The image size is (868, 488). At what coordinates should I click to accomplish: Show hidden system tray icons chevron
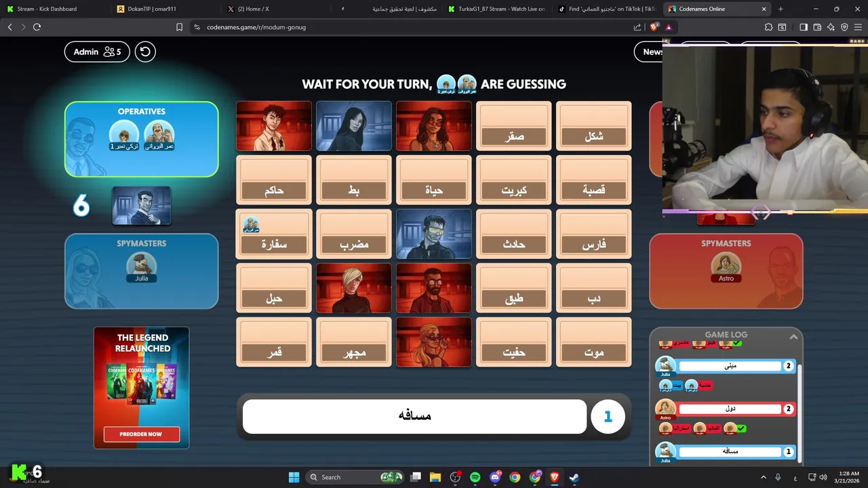763,477
